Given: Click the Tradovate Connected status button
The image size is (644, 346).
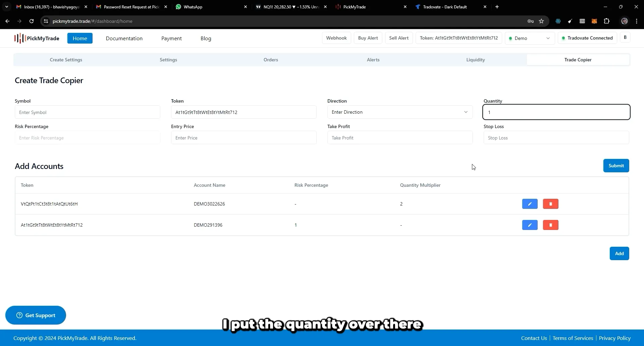Looking at the screenshot, I should pyautogui.click(x=587, y=38).
